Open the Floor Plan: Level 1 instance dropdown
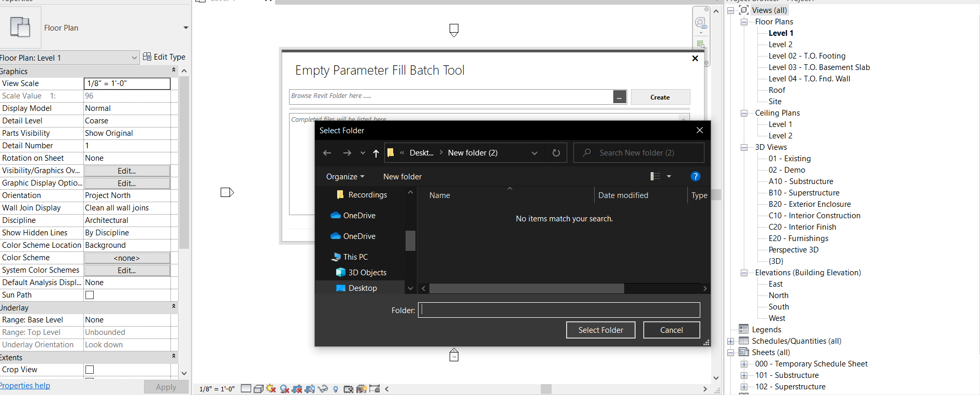Screen dimensions: 980x395 click(x=134, y=58)
